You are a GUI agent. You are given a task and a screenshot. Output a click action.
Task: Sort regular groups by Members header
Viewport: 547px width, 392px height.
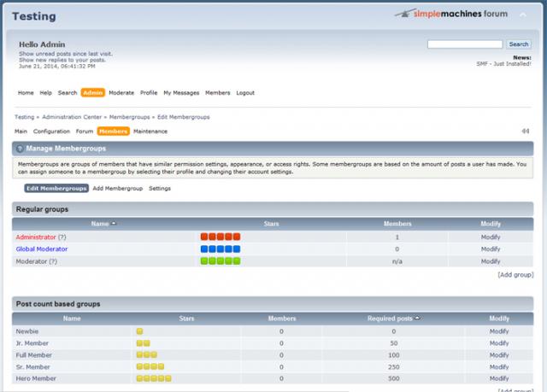tap(397, 224)
